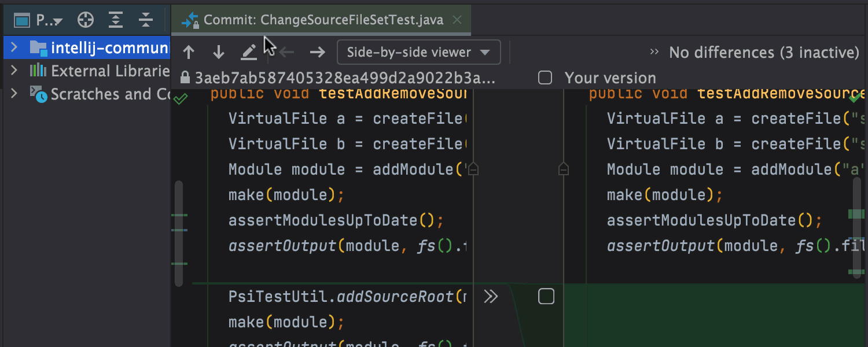Expand all nodes in the Project tree

pyautogui.click(x=116, y=21)
